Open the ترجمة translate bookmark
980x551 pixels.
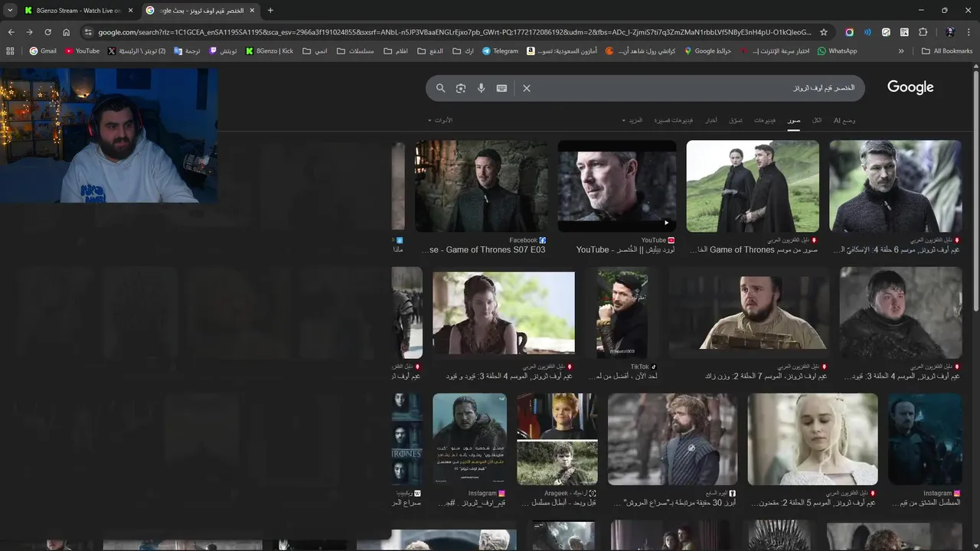[188, 51]
